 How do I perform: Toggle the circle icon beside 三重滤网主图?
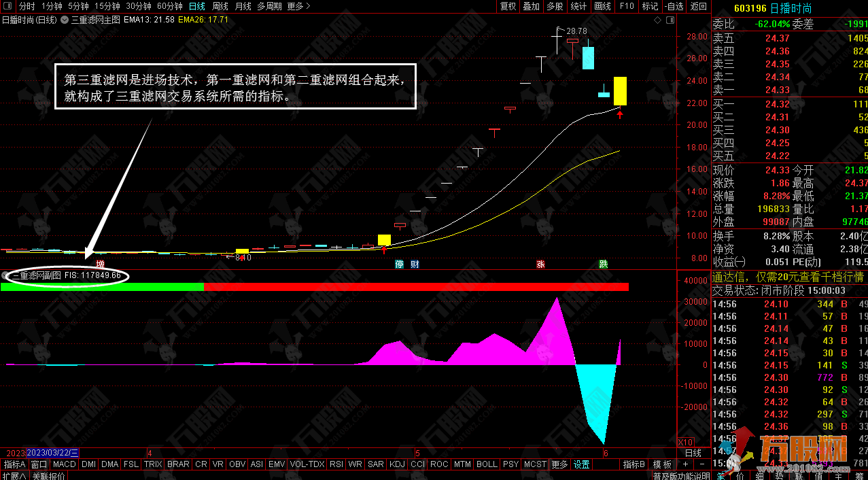click(x=65, y=20)
